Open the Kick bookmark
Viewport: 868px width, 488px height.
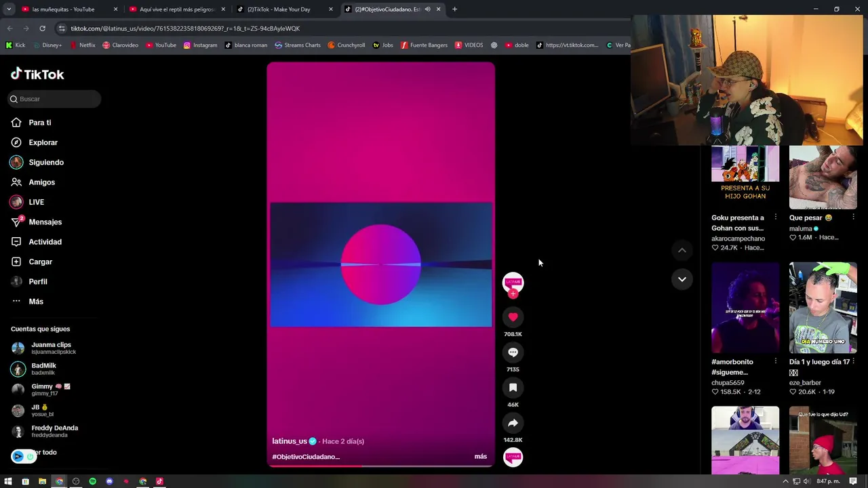coord(15,45)
